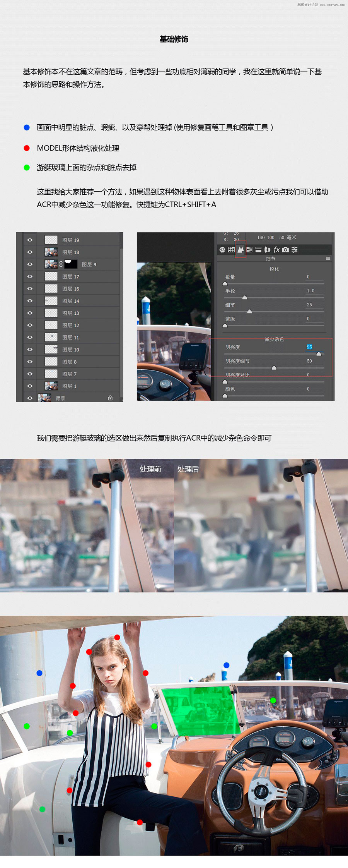Select layer name 图层 17
The image size is (348, 868).
(x=71, y=276)
